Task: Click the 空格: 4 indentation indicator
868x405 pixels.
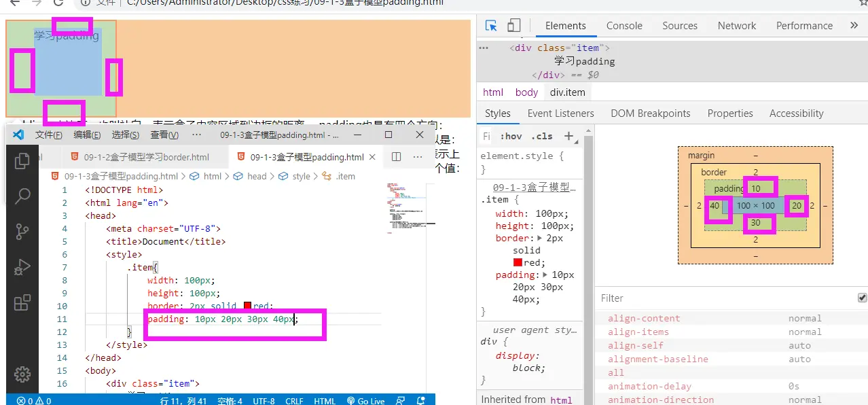Action: 230,400
